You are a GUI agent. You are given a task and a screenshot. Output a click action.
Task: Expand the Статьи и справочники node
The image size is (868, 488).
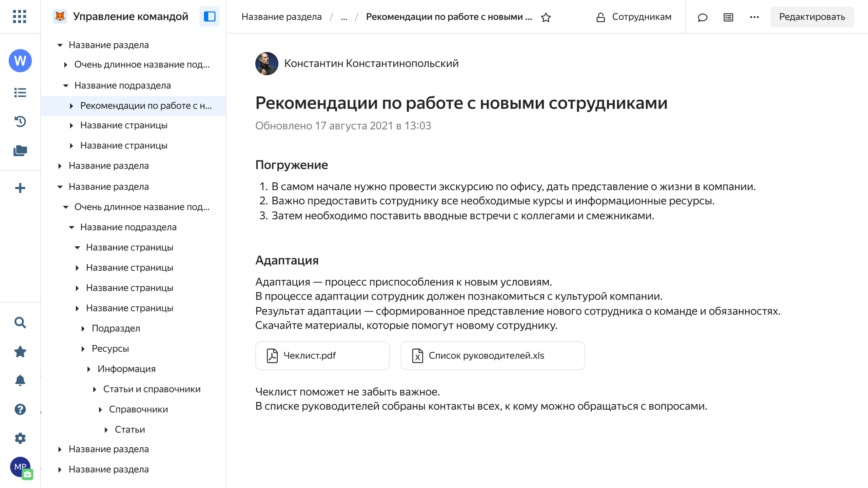(x=95, y=389)
